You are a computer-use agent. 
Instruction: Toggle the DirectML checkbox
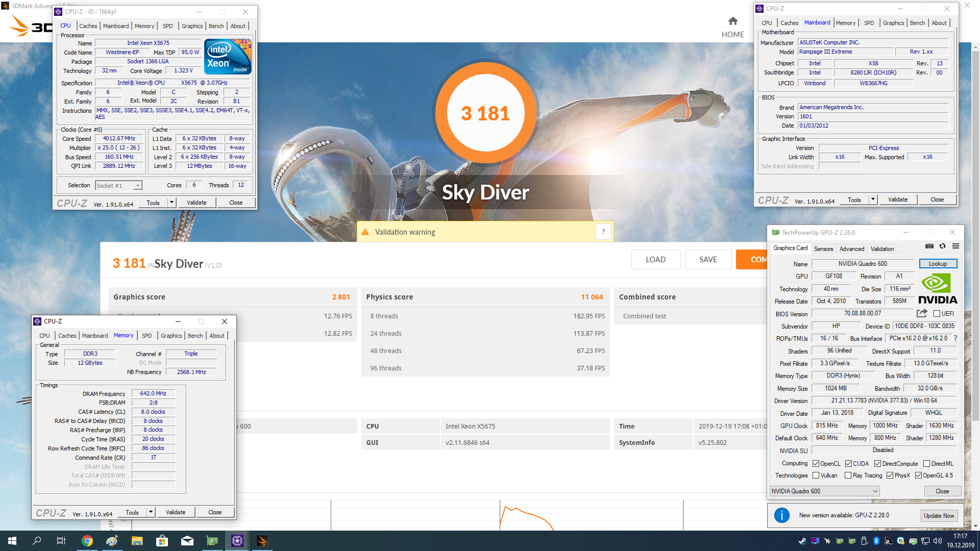926,464
